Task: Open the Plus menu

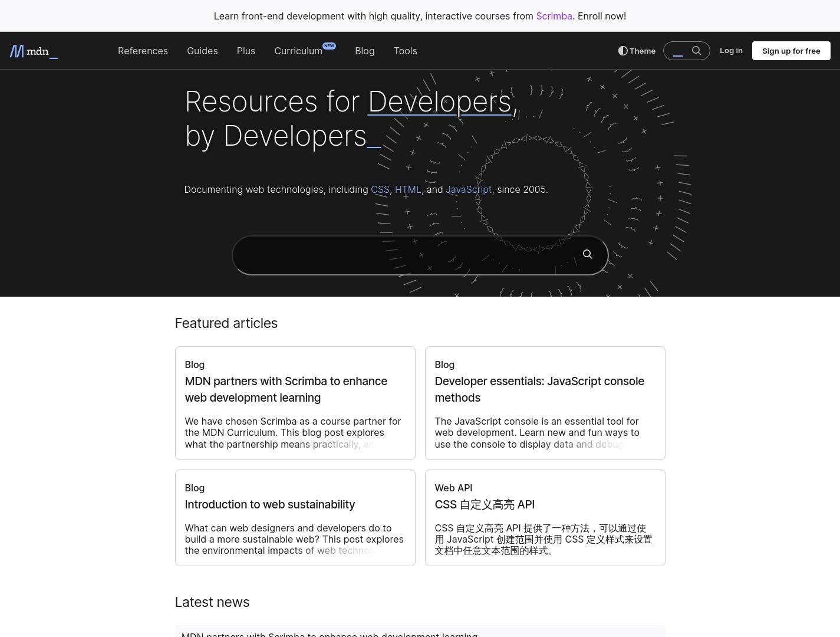Action: coord(246,51)
